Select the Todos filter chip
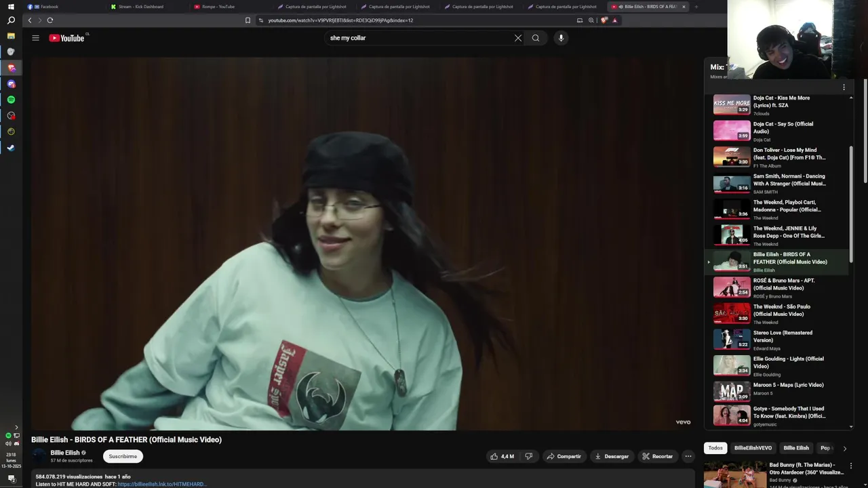 point(715,448)
